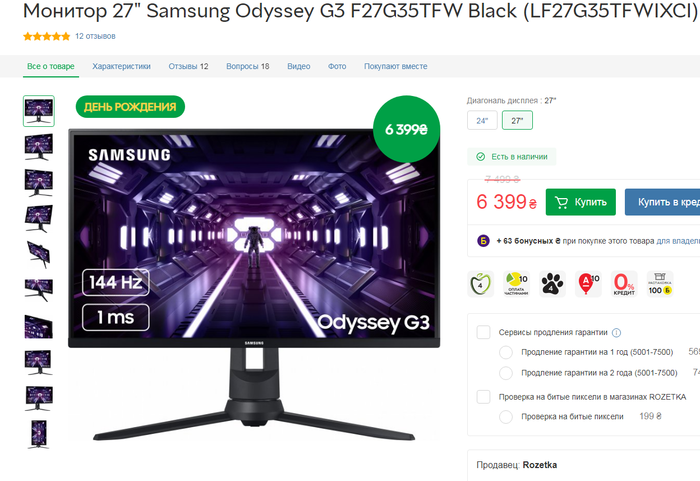700x481 pixels.
Task: Click the red balloon A icon
Action: pyautogui.click(x=588, y=284)
